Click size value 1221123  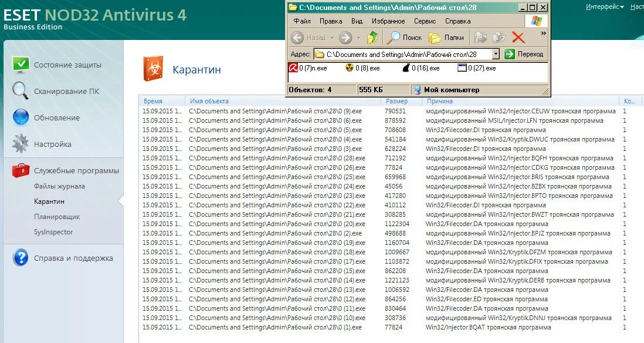tap(396, 280)
